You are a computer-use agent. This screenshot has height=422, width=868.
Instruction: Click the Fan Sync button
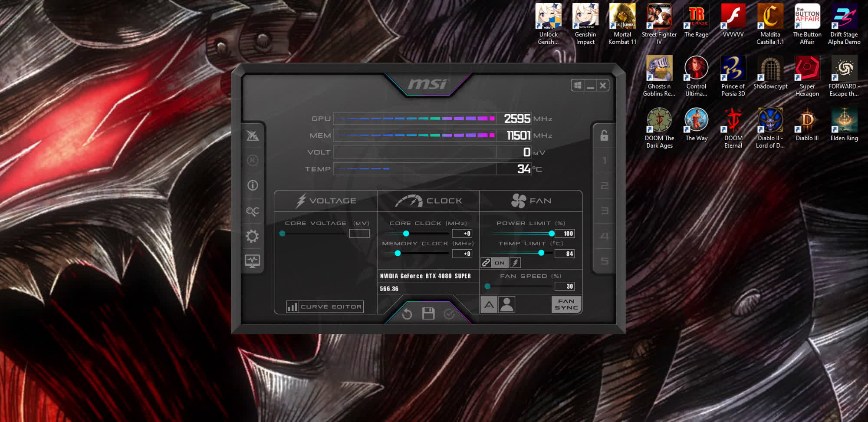566,304
